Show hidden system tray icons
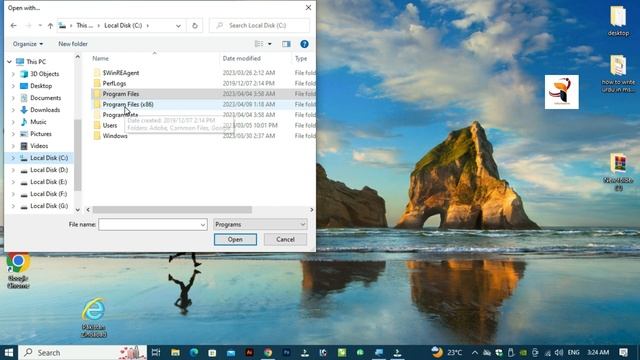This screenshot has height=360, width=640. [x=474, y=352]
